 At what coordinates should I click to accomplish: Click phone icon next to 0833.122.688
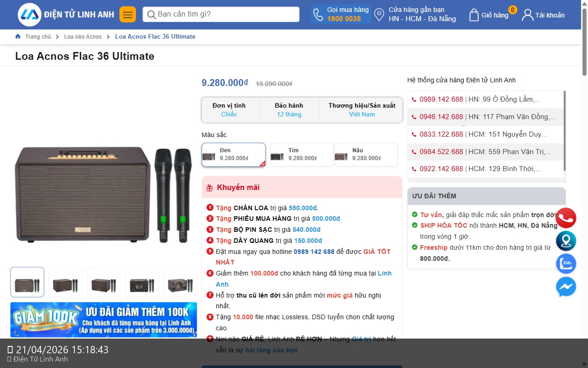tap(414, 134)
